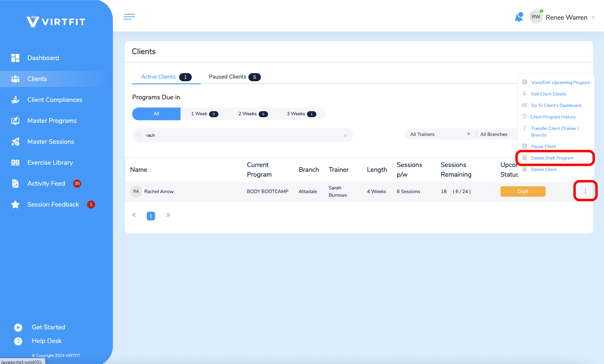Go to the previous page with double-left arrow

(x=134, y=215)
